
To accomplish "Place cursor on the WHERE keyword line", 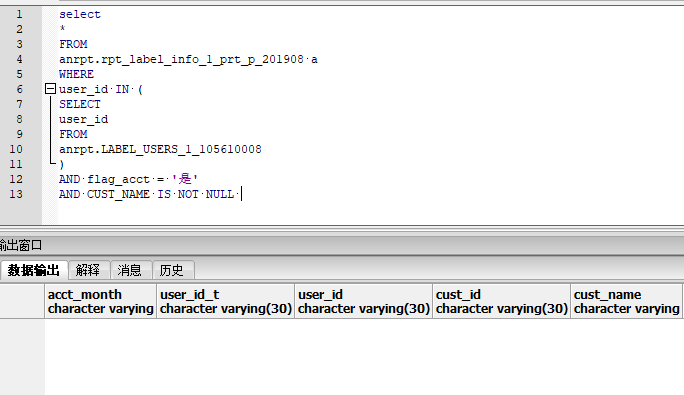I will pos(76,74).
